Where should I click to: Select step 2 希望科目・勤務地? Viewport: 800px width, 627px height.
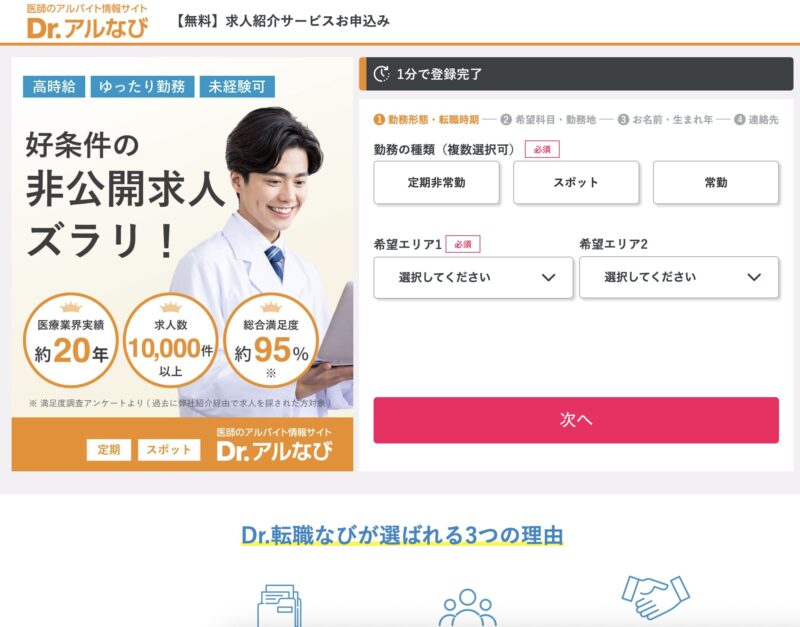tap(548, 119)
